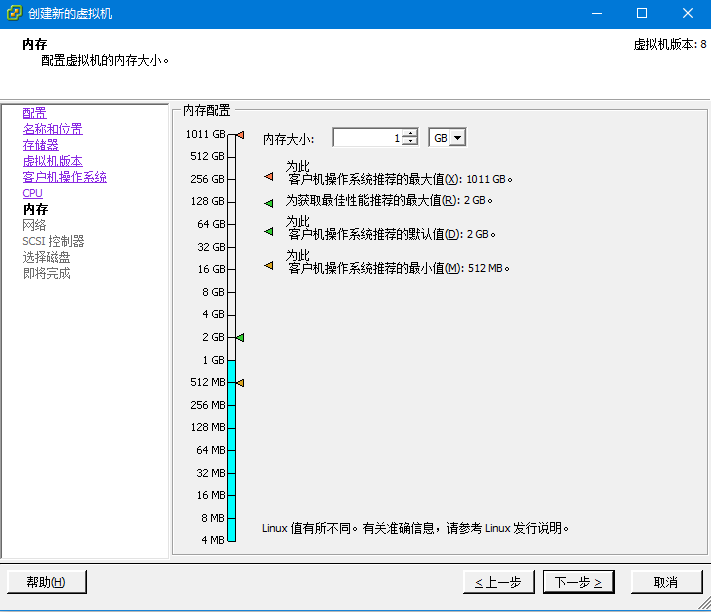Click the red maximum marker on memory slider
711x612 pixels.
(240, 135)
